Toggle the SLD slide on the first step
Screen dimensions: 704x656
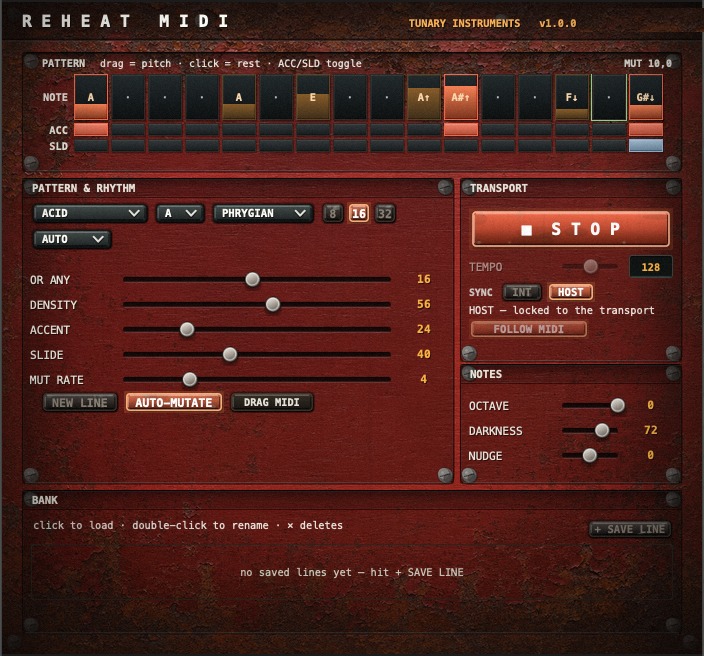(91, 145)
